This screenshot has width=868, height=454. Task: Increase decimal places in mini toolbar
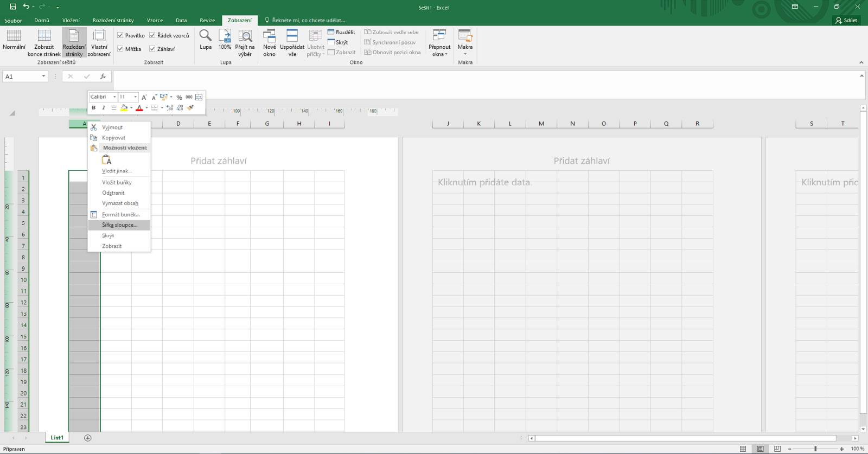pos(170,108)
